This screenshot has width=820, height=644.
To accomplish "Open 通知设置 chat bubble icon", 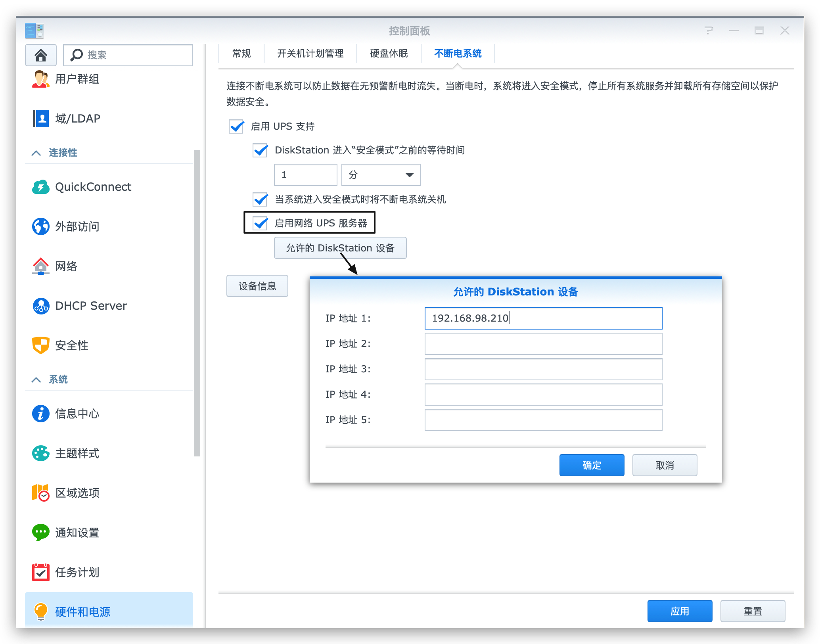I will pos(40,533).
